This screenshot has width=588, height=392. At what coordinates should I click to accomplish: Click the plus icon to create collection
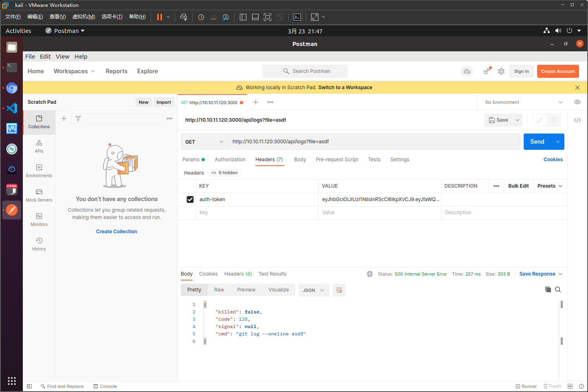(64, 118)
